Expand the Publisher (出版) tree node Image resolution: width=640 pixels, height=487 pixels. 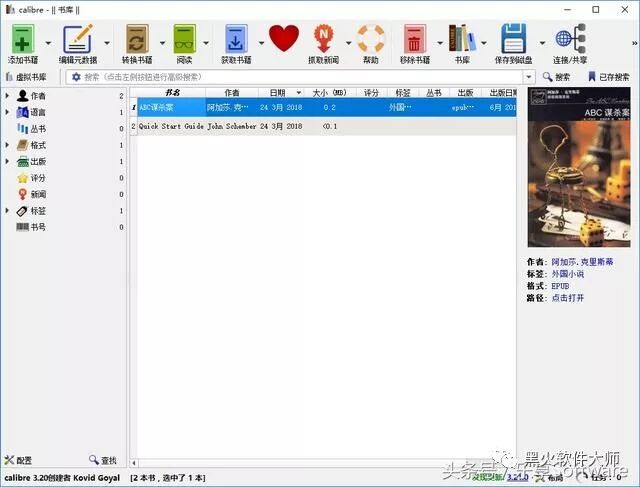tap(7, 161)
